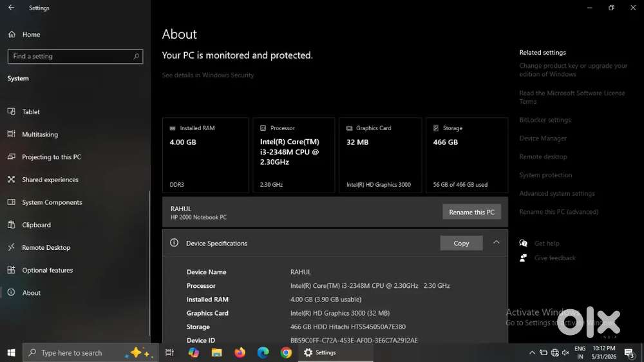Viewport: 644px width, 362px height.
Task: Click 4.00 GB (3.90 GB usable) text
Action: tap(326, 300)
